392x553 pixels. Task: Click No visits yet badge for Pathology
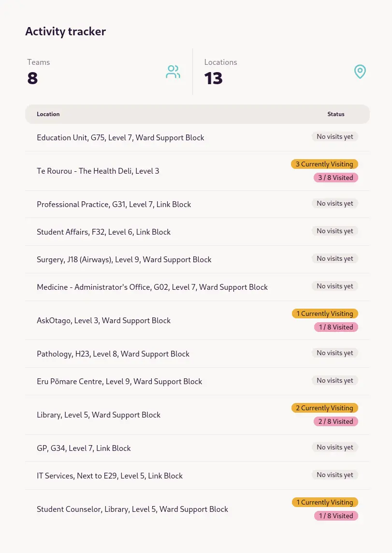pyautogui.click(x=334, y=353)
